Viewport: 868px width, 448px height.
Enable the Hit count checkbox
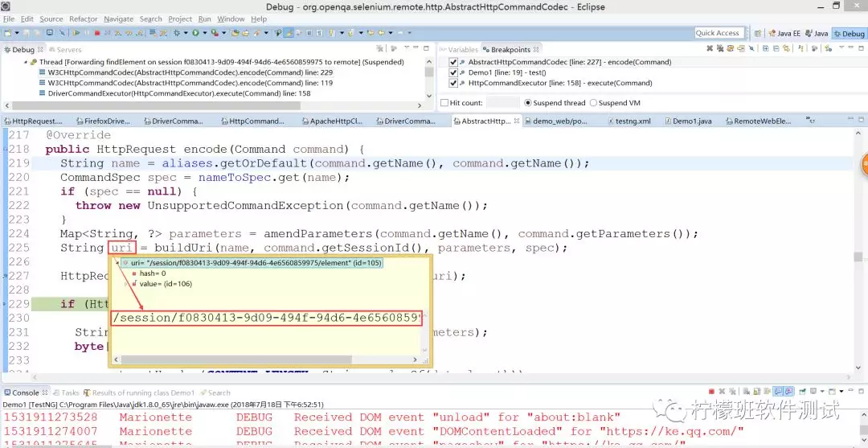point(444,103)
